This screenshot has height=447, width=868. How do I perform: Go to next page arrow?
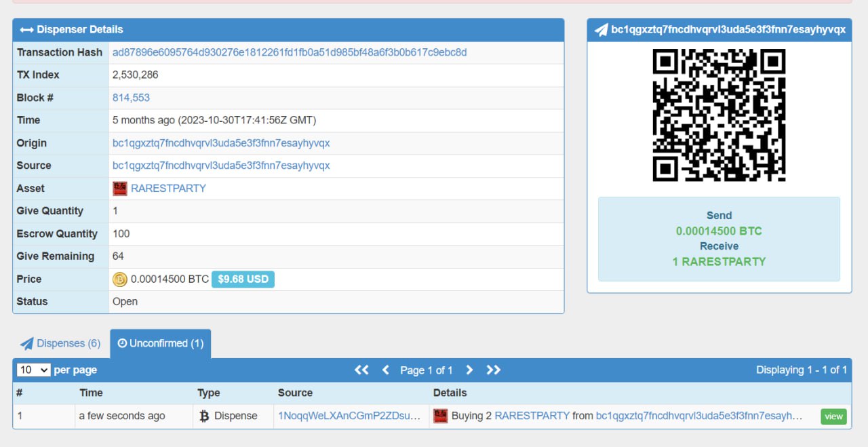click(x=469, y=370)
